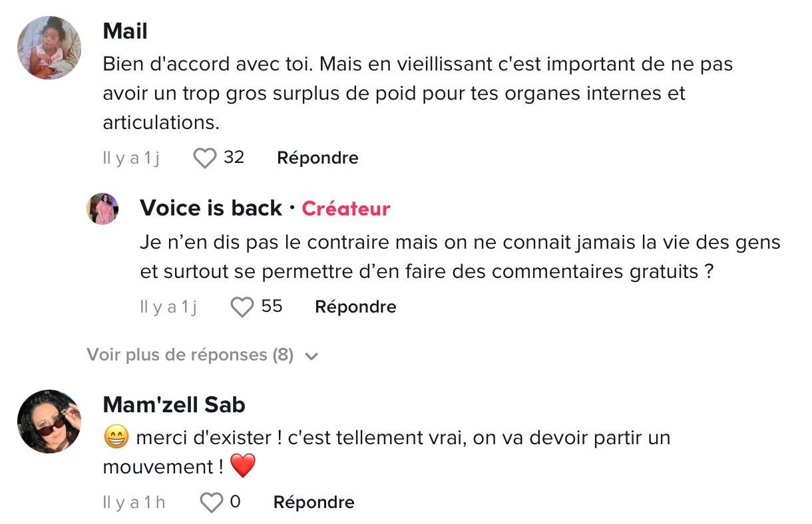Open the Mam'zell Sab username
Viewport: 812px width, 524px height.
point(174,404)
